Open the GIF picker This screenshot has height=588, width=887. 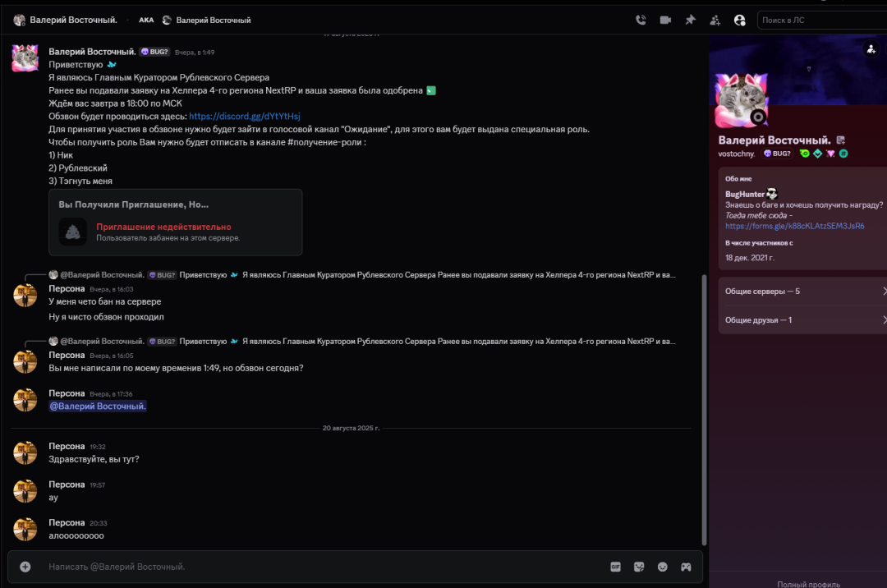point(615,567)
